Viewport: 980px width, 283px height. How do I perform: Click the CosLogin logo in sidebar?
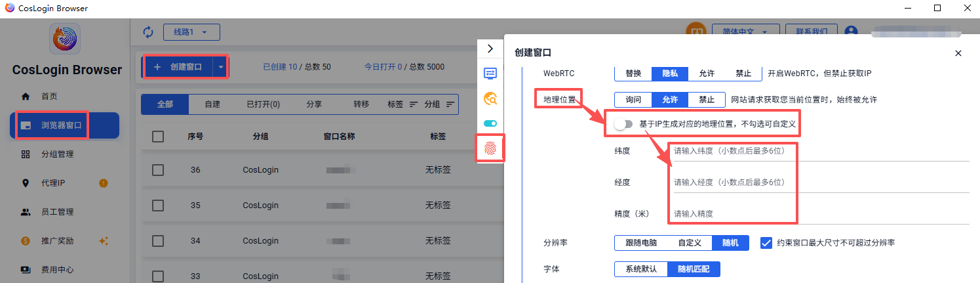[x=64, y=39]
